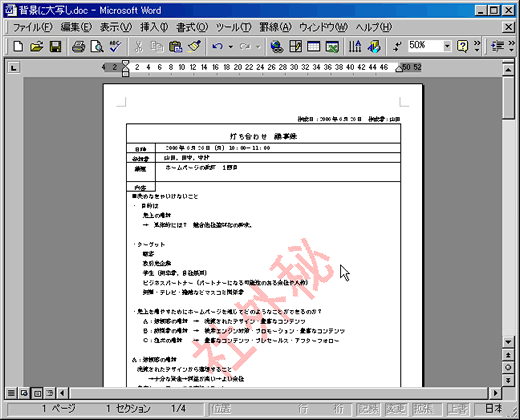The image size is (520, 420).
Task: Click horizontal scrollbar right arrow
Action: [495, 393]
